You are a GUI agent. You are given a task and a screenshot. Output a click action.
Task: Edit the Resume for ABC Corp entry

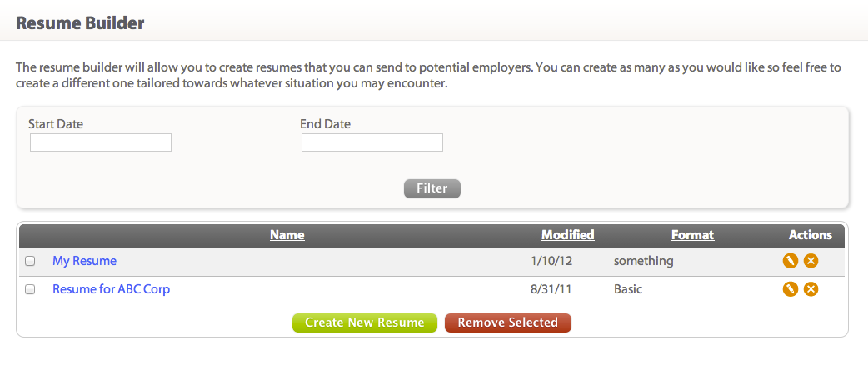[791, 289]
